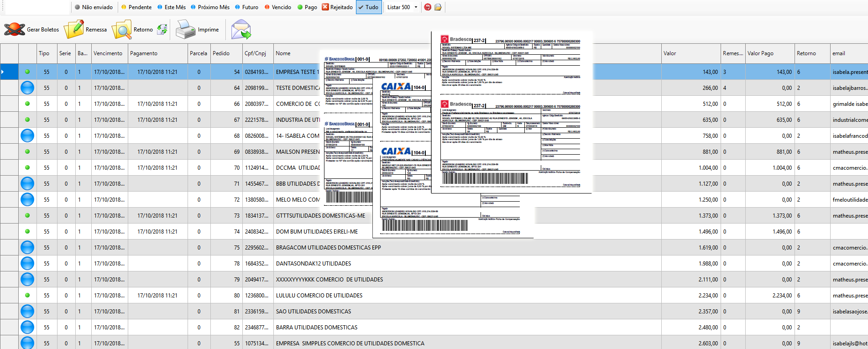The image size is (868, 349).
Task: Open the Remessa folder icon
Action: click(x=73, y=29)
